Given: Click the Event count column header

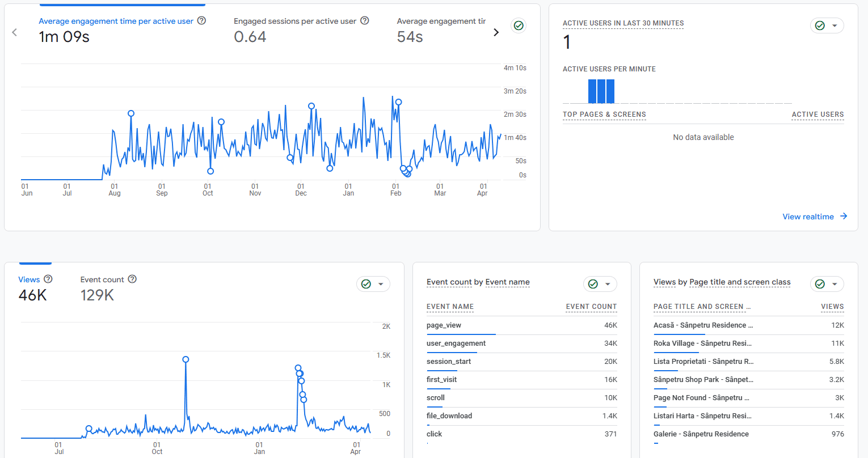Looking at the screenshot, I should click(x=591, y=307).
